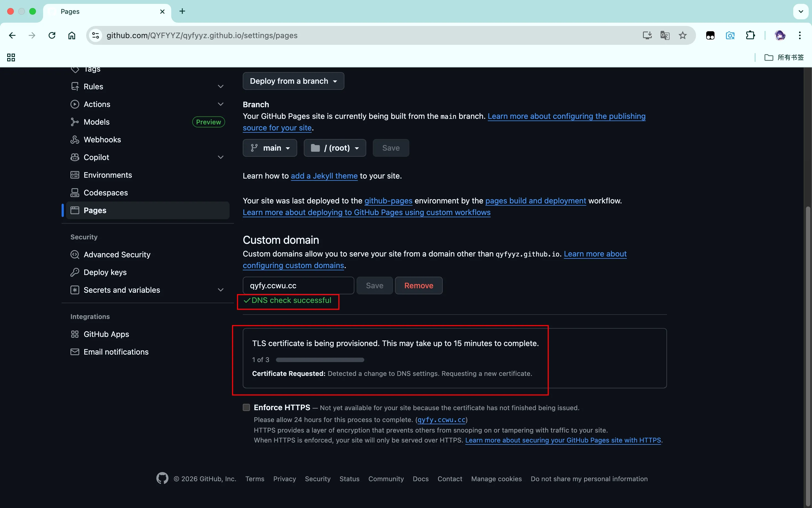This screenshot has height=508, width=812.
Task: Click the custom domain input field
Action: pyautogui.click(x=298, y=285)
